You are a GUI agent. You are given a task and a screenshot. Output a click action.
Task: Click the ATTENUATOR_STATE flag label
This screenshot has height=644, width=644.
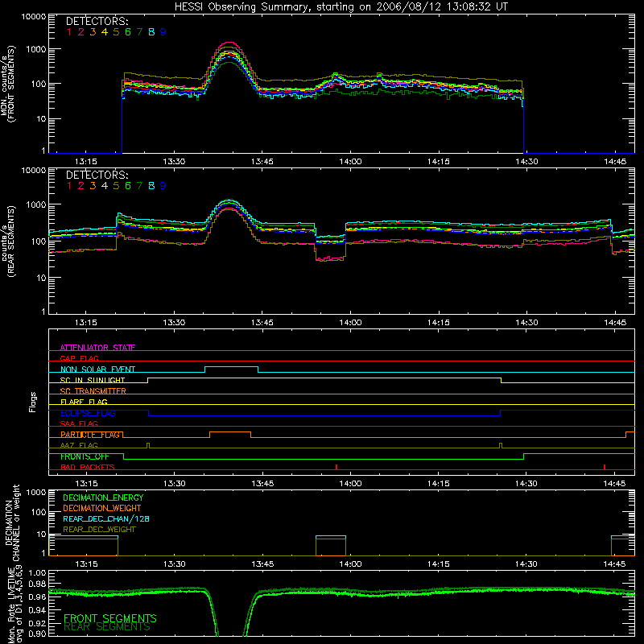click(x=97, y=348)
